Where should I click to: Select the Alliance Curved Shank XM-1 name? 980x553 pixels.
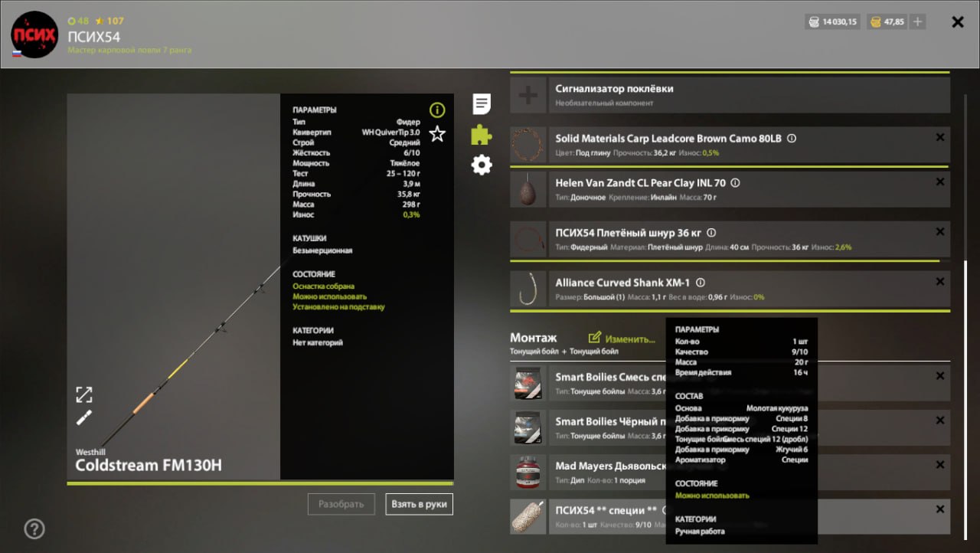click(x=622, y=283)
